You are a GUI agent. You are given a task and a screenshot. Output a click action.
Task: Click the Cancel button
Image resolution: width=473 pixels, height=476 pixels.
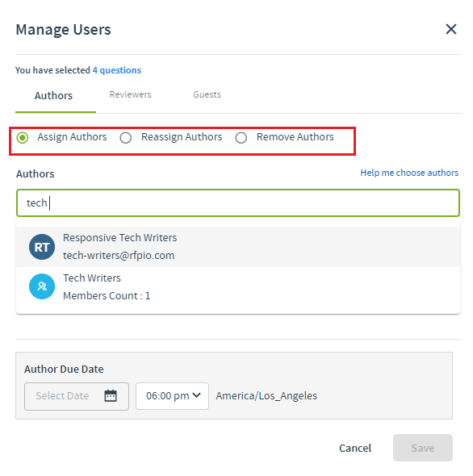point(355,448)
